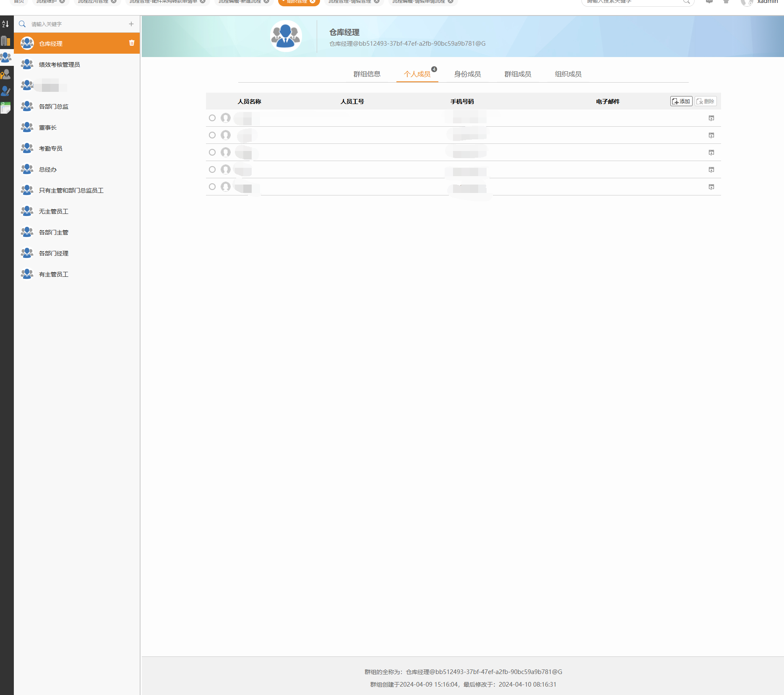Select radio button of first member row

pos(212,118)
